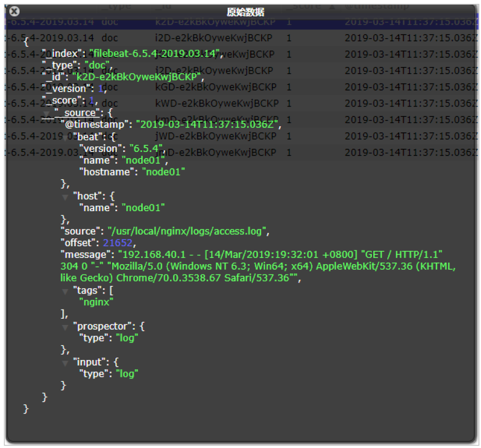
Task: Click the "hostname" value "node01"
Action: coord(163,171)
